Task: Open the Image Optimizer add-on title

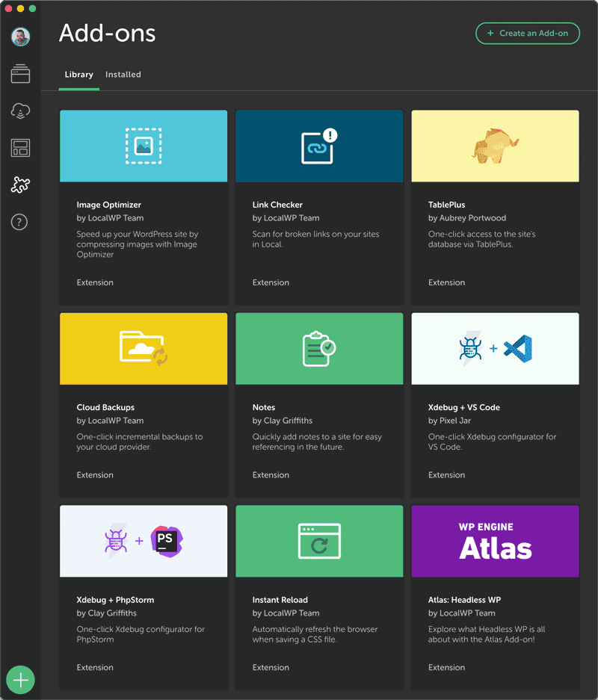Action: 109,205
